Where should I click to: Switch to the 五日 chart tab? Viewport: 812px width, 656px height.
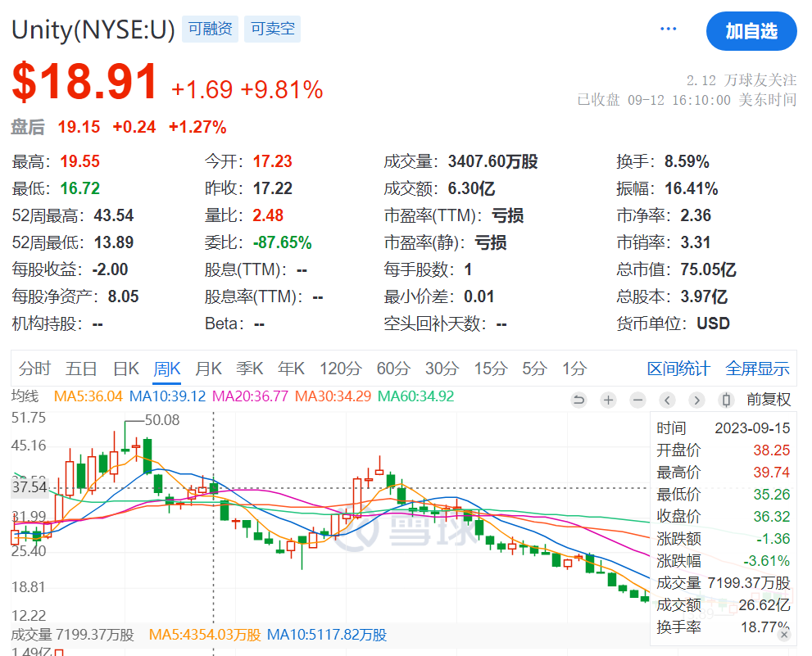pyautogui.click(x=81, y=369)
